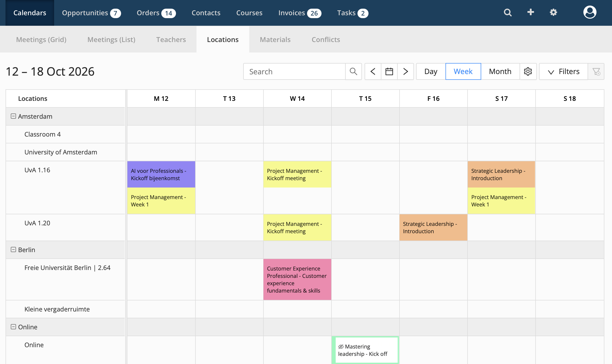Select the Classroom 4 location row
The width and height of the screenshot is (612, 364).
(x=65, y=134)
